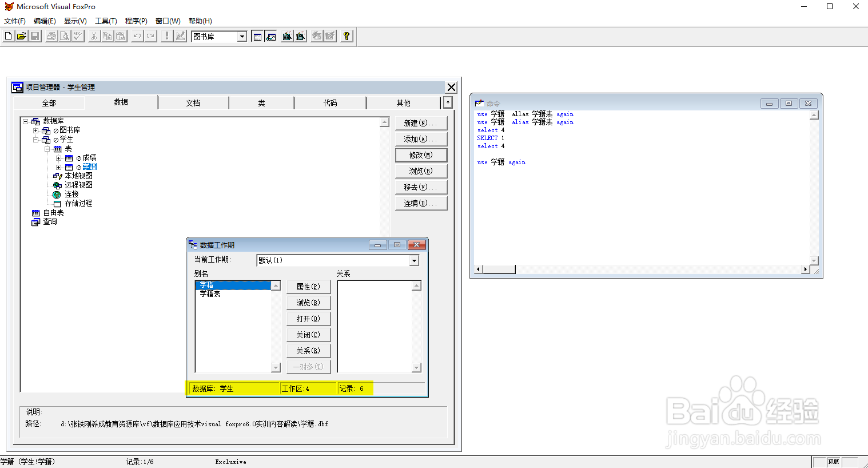The width and height of the screenshot is (868, 468).
Task: Click the 移去(V)... button
Action: [421, 187]
